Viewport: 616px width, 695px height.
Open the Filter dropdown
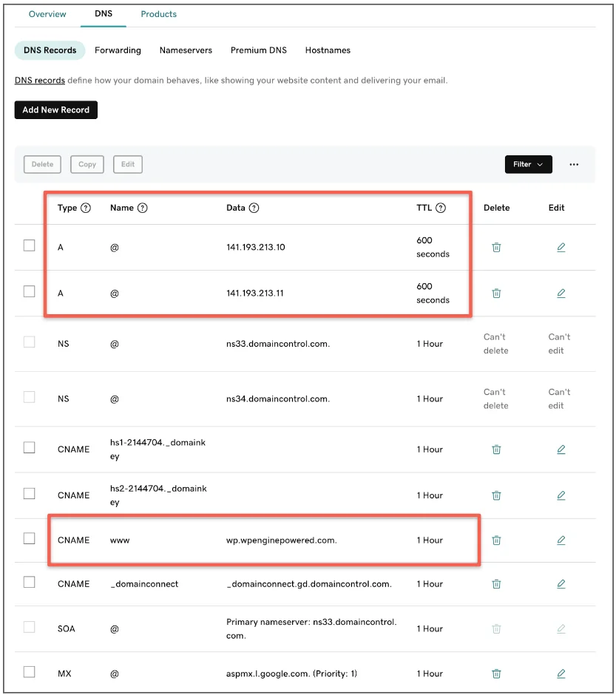tap(528, 164)
